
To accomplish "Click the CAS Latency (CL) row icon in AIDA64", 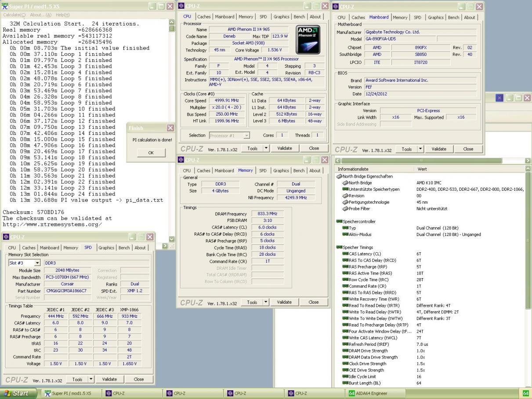I will point(345,254).
